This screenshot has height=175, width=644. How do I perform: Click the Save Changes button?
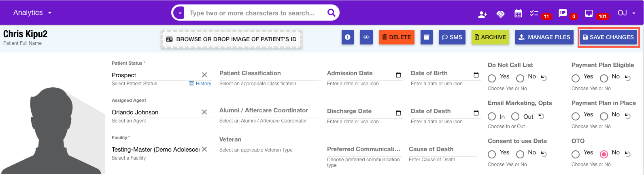tap(608, 37)
